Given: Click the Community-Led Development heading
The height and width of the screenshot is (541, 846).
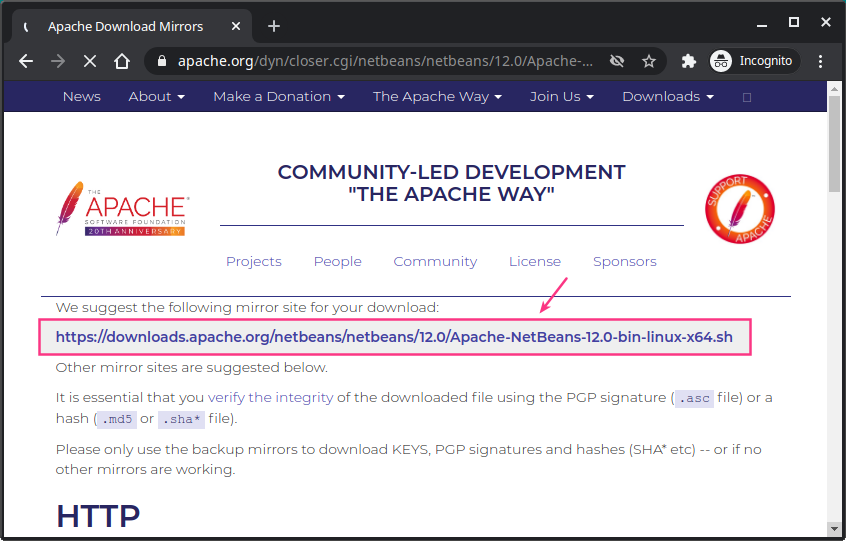Looking at the screenshot, I should (x=452, y=183).
